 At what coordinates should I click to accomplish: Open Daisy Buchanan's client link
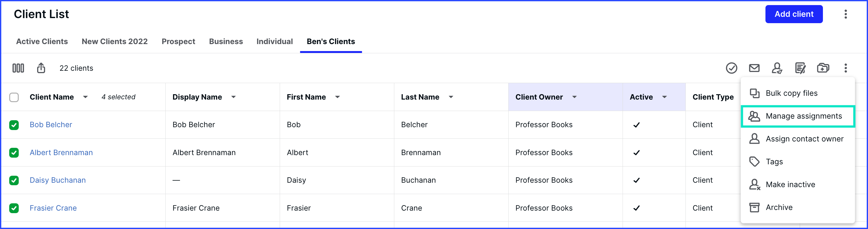[57, 180]
